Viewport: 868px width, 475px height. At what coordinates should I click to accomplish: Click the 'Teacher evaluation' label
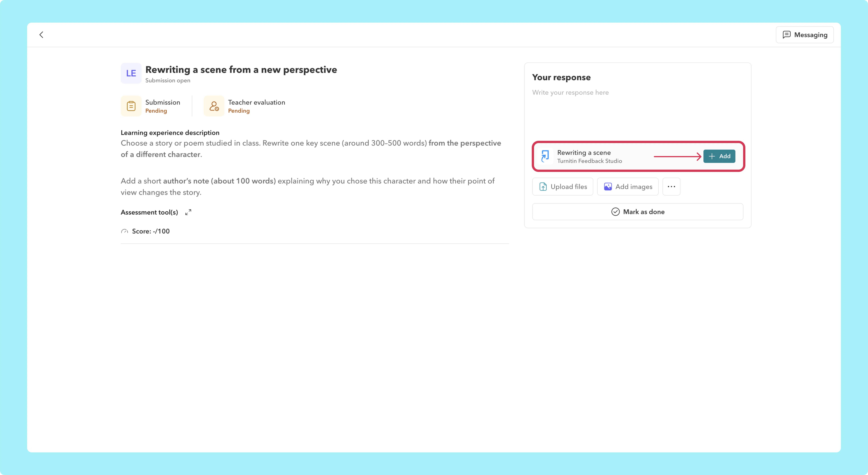[257, 102]
